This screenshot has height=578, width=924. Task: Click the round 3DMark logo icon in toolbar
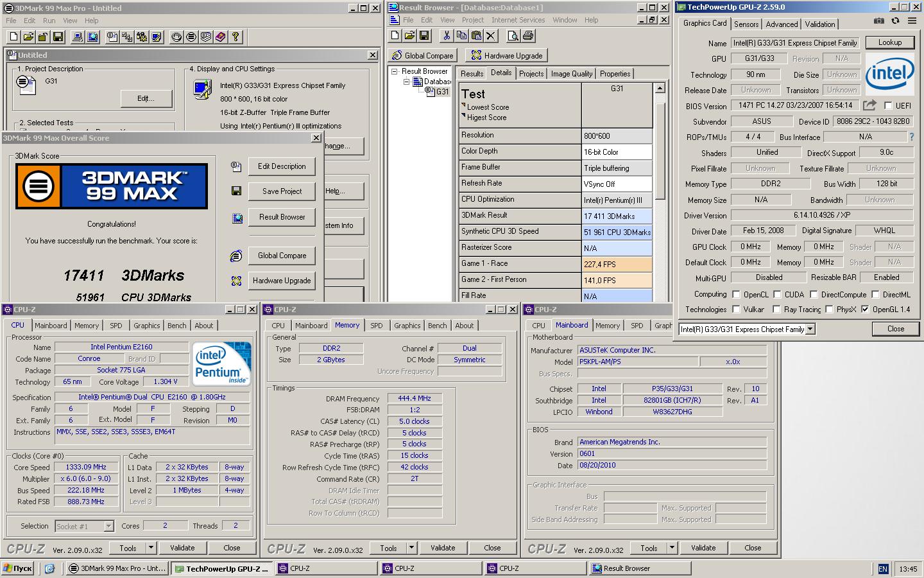(x=191, y=37)
